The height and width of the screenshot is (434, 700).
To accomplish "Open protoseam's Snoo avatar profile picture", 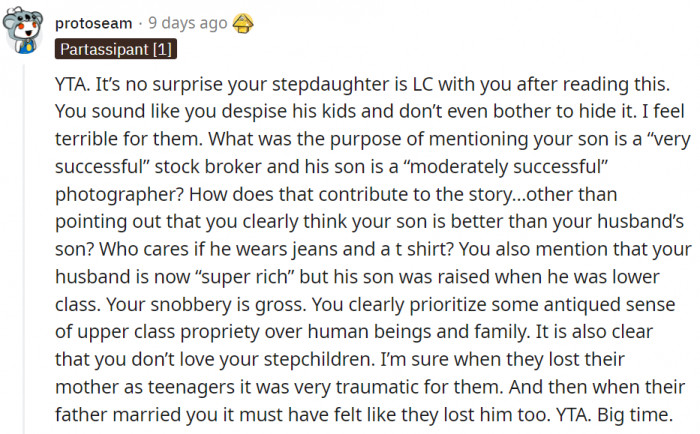I will click(22, 30).
